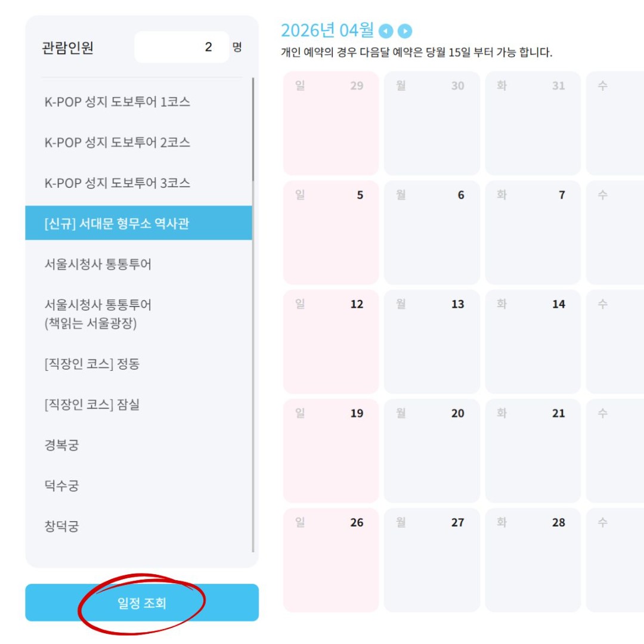Go to next month arrow icon
This screenshot has width=644, height=644.
[x=405, y=31]
